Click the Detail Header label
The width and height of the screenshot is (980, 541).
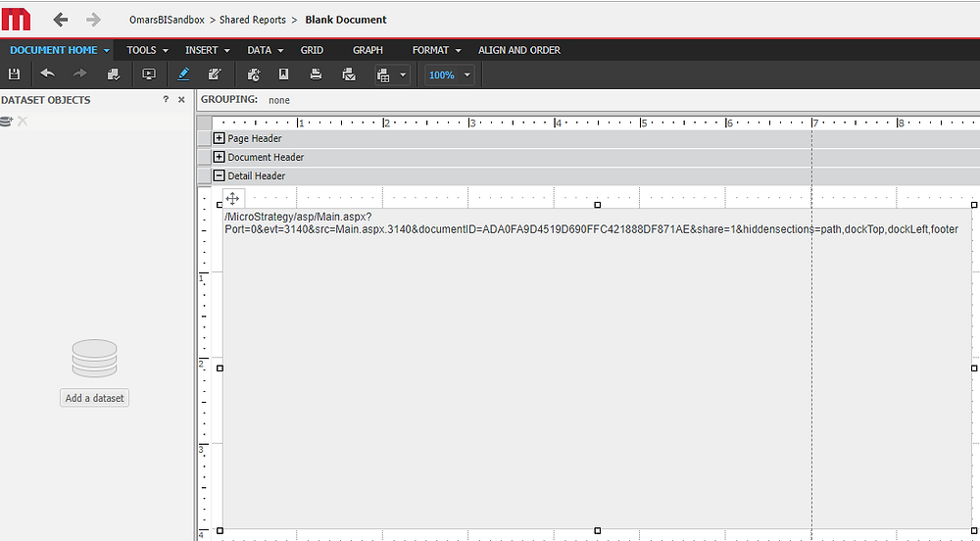256,176
